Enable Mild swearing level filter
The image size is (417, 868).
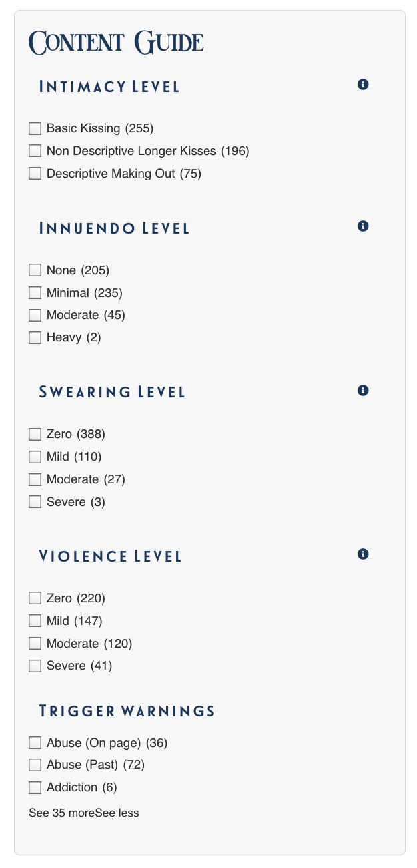[35, 457]
